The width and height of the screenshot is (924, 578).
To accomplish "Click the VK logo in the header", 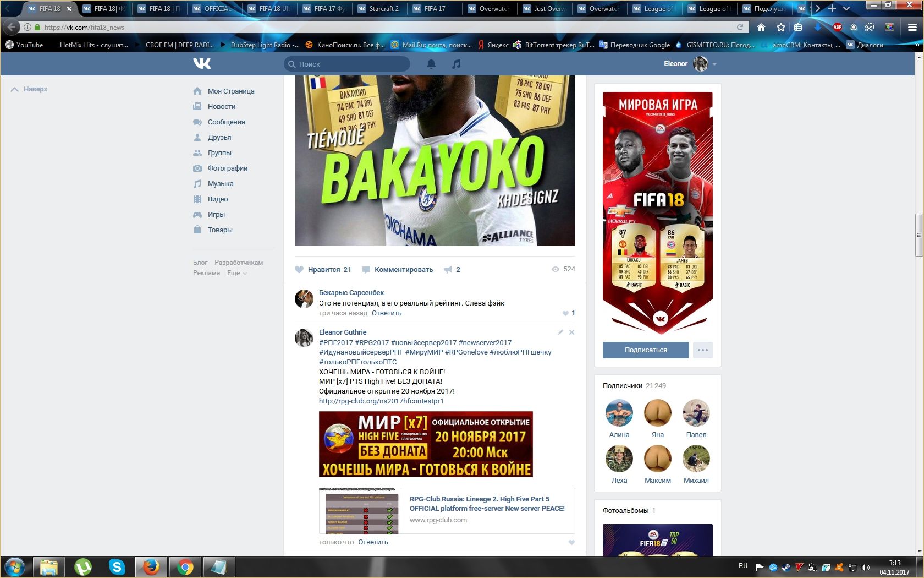I will (x=202, y=64).
